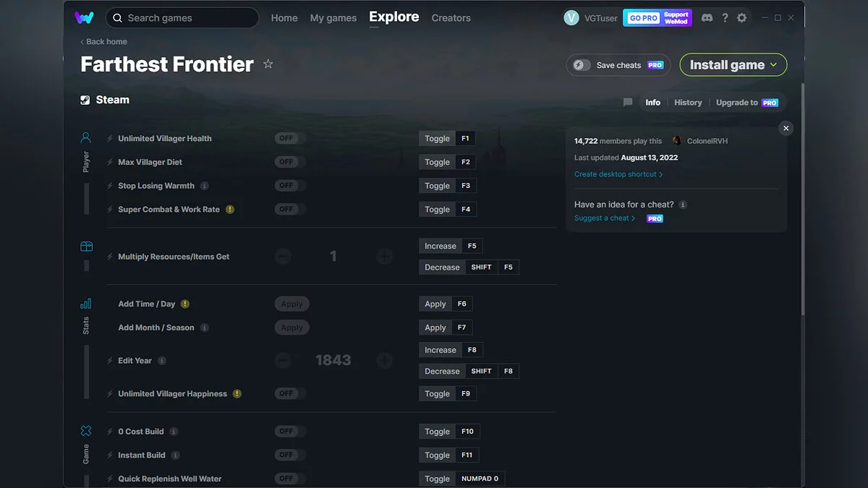
Task: Open the Create desktop shortcut link
Action: coord(616,174)
